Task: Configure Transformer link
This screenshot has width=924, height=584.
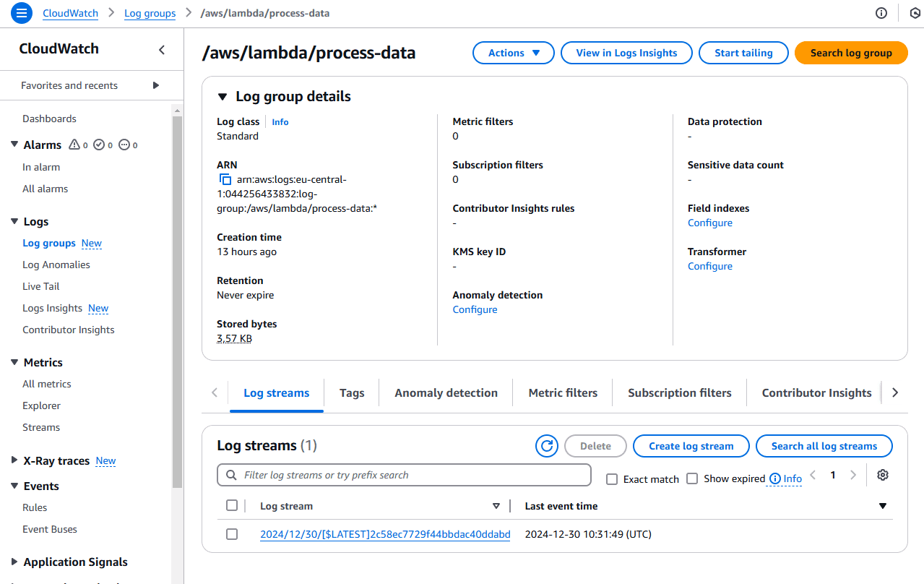Action: coord(710,266)
